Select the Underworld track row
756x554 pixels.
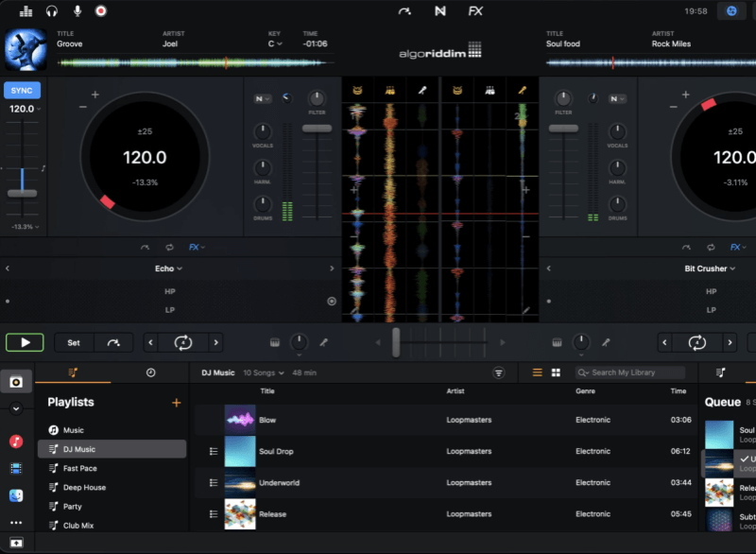[446, 483]
